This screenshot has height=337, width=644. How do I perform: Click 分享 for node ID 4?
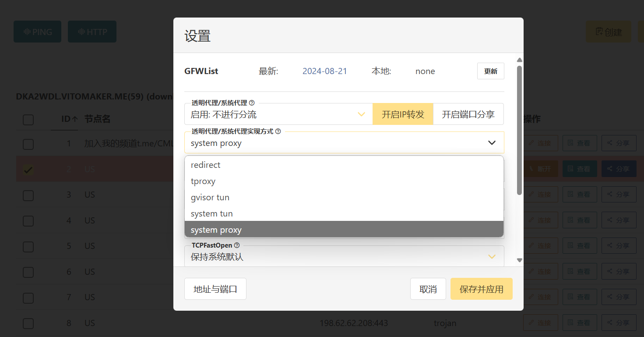[619, 220]
